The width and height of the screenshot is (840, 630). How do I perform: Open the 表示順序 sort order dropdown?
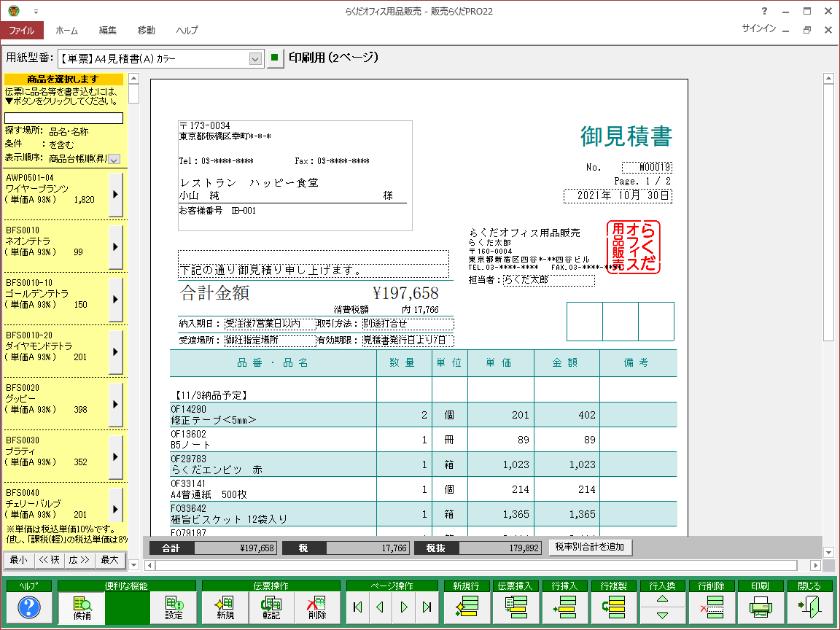point(114,159)
